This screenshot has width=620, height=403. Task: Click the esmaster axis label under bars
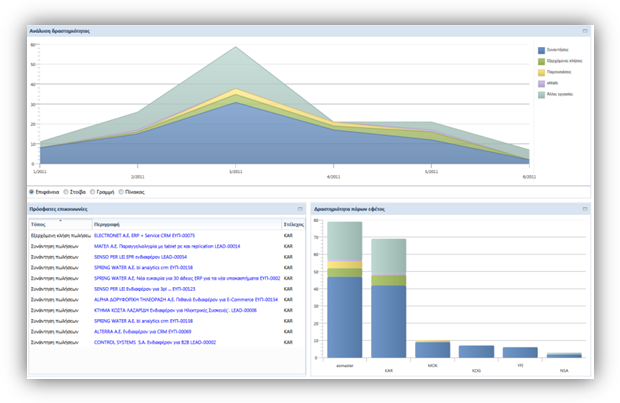coord(345,366)
